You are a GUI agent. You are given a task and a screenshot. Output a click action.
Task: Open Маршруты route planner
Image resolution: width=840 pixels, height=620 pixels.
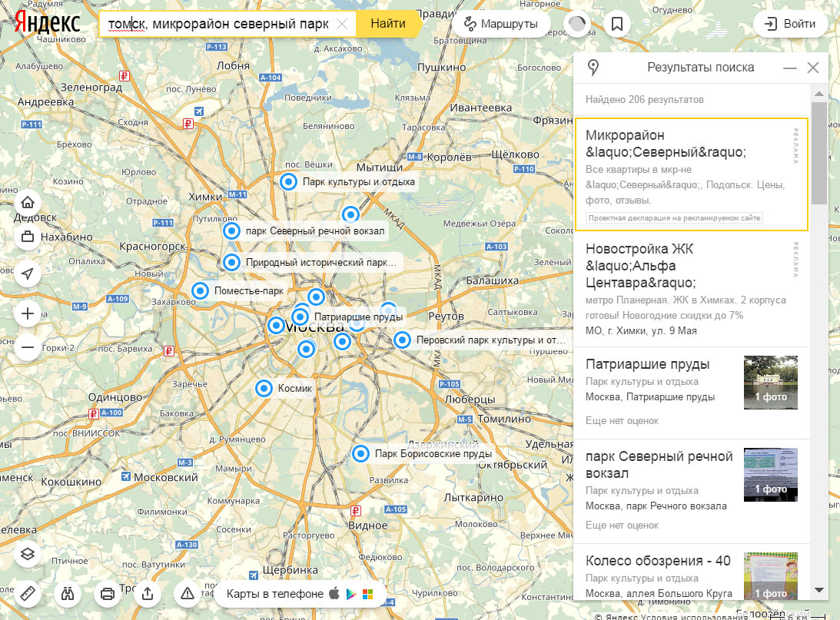(x=501, y=24)
